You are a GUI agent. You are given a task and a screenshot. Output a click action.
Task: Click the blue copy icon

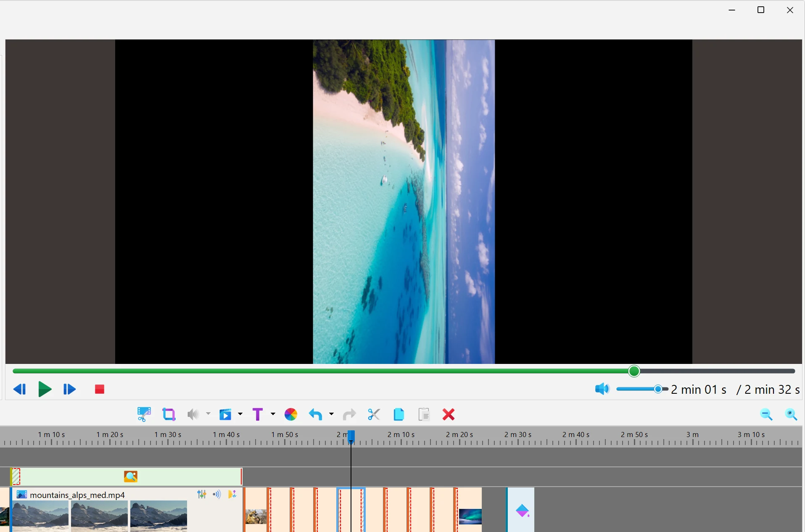[x=399, y=414]
